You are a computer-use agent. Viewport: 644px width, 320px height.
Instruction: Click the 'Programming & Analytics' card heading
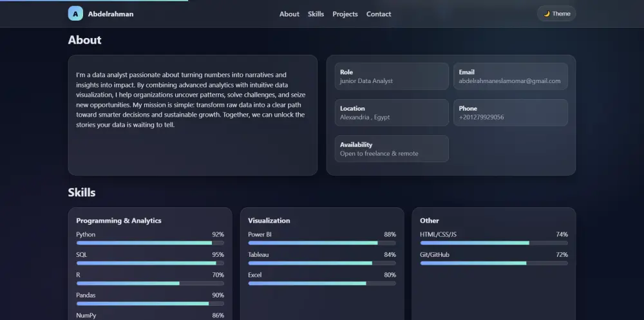coord(118,221)
